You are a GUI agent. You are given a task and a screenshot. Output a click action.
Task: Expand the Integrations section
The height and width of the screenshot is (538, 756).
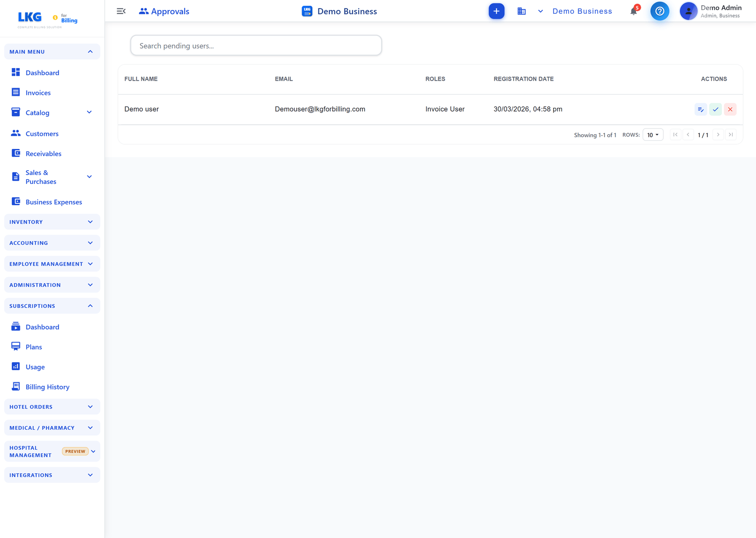click(52, 475)
